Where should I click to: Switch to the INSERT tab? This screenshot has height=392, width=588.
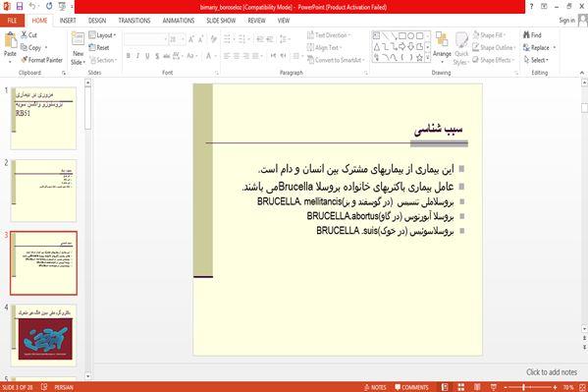pyautogui.click(x=68, y=21)
